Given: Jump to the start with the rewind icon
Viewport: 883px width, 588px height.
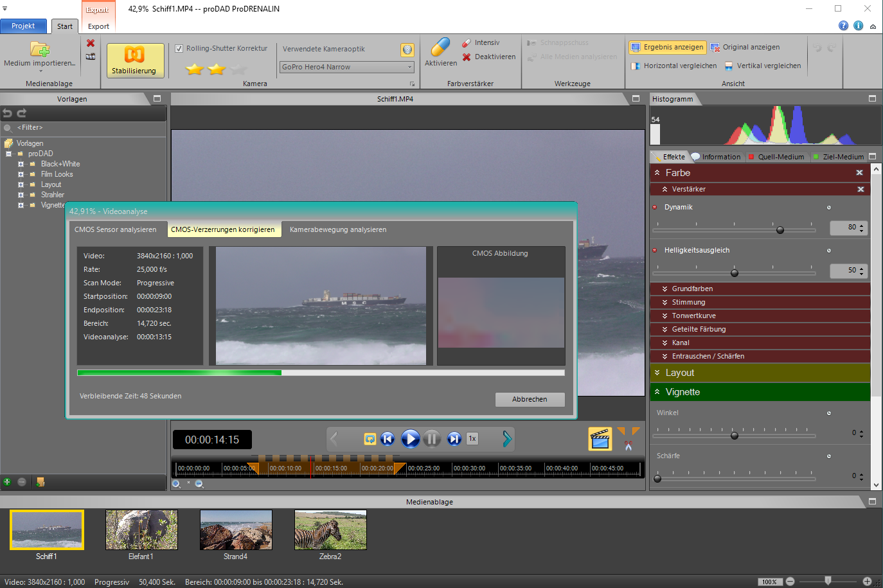Looking at the screenshot, I should point(388,439).
